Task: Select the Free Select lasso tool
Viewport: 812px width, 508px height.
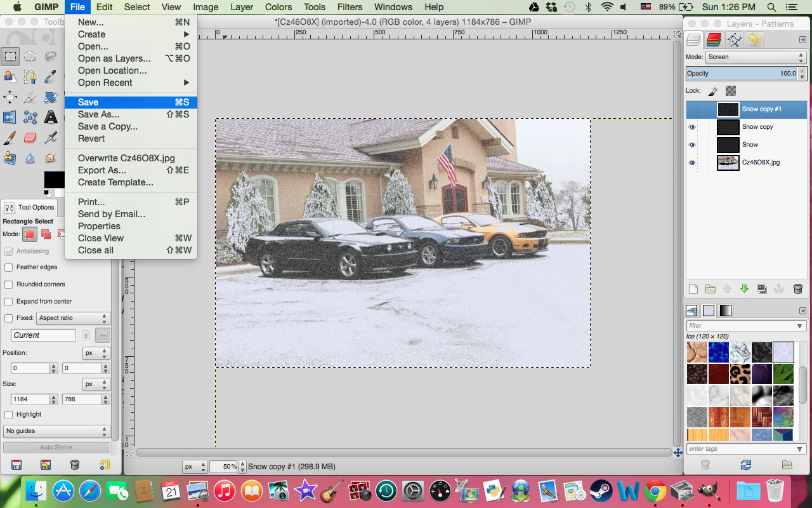Action: click(x=51, y=56)
